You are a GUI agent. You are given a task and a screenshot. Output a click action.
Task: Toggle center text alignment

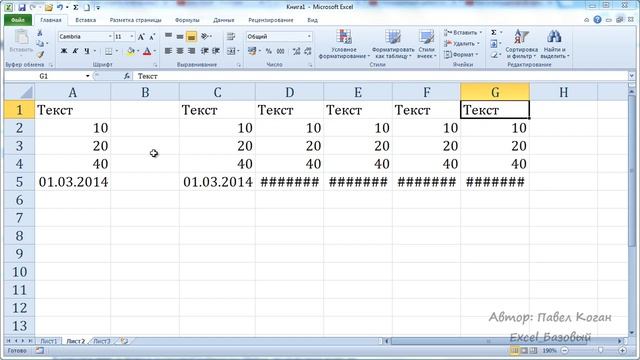(180, 51)
